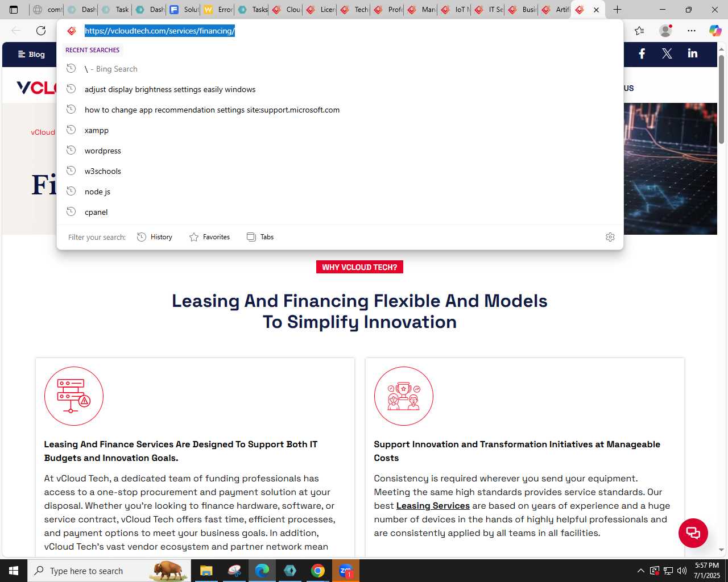Visit vCloud Tech Facebook page icon
The image size is (728, 582).
(x=642, y=53)
